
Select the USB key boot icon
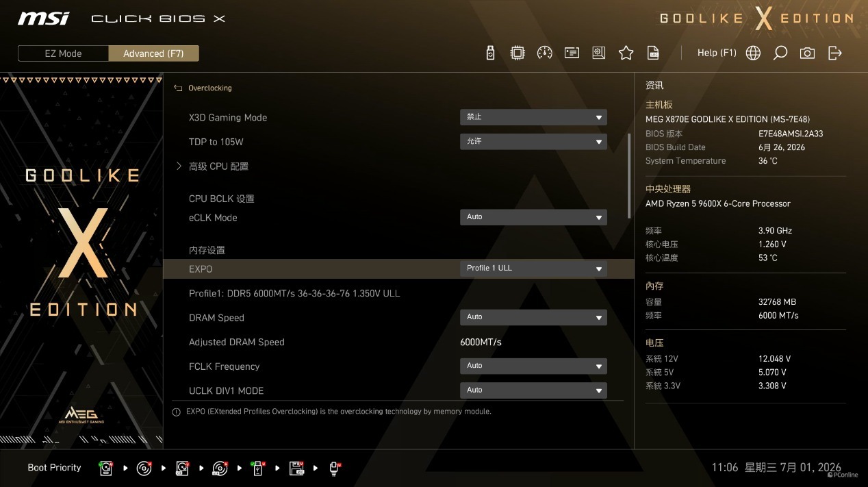click(258, 468)
